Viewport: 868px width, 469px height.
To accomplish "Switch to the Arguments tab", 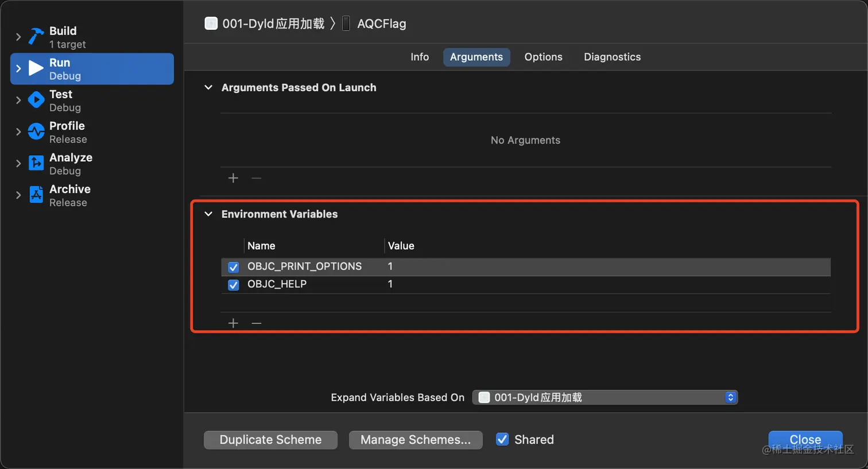I will pos(476,57).
